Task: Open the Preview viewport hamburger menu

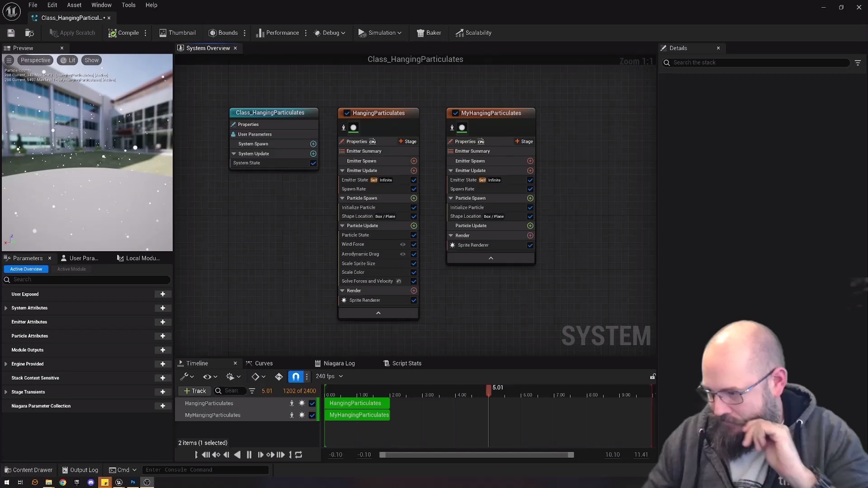Action: tap(9, 60)
